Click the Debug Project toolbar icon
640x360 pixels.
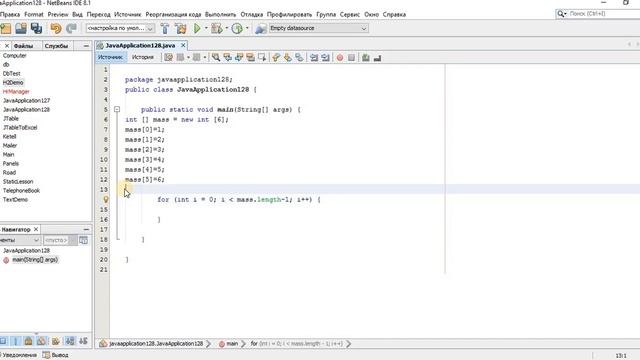217,28
